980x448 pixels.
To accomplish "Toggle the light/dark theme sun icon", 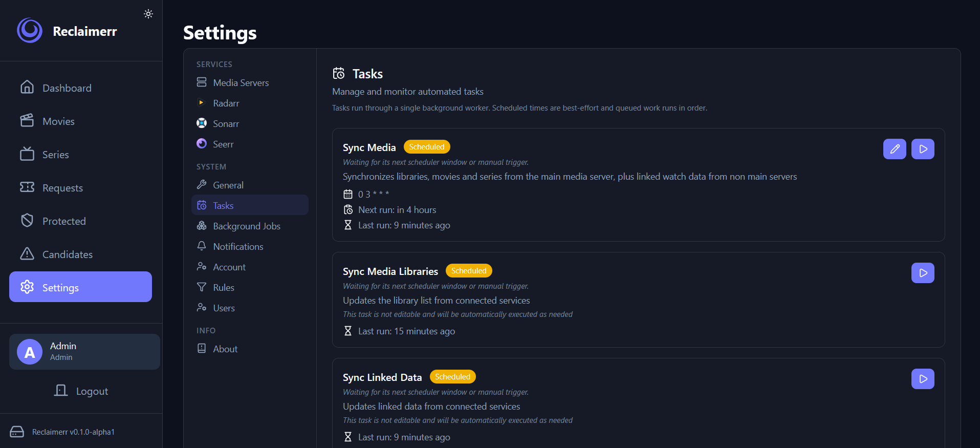I will pyautogui.click(x=148, y=14).
